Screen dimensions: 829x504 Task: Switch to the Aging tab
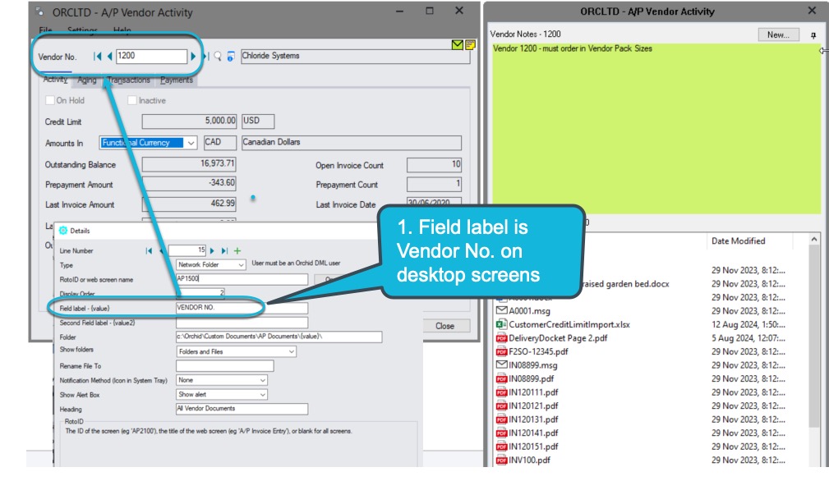[x=87, y=80]
